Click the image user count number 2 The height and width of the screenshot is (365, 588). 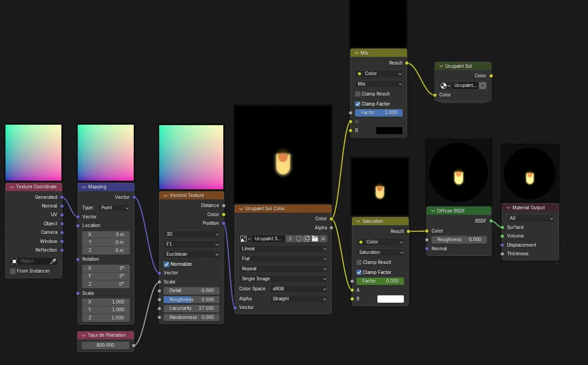click(290, 238)
